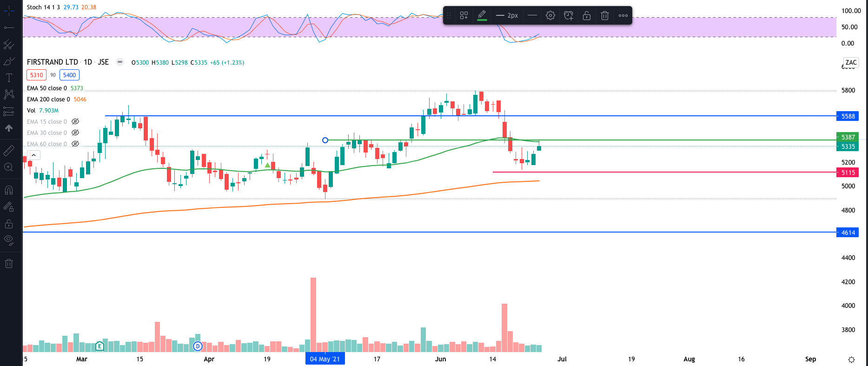Open drawing settings gear in floating toolbar
The image size is (868, 366).
[x=550, y=15]
